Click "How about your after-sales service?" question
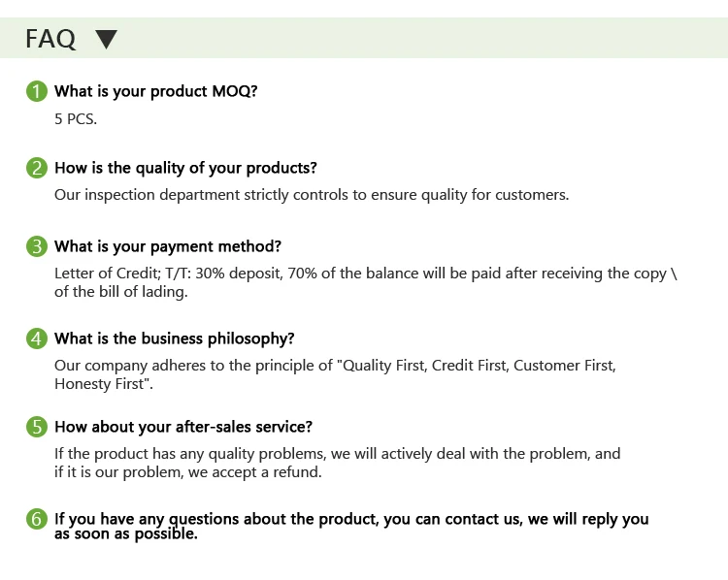728x580 pixels. (183, 427)
